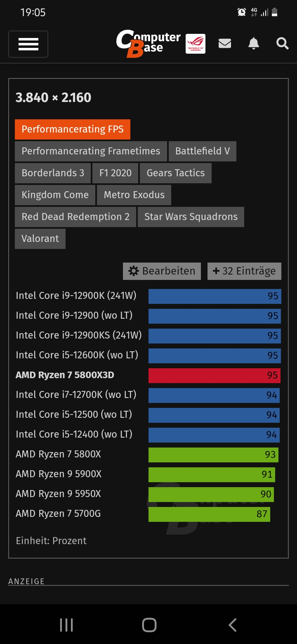Show the Gears Tactics benchmark results
Screen dimensions: 297x644
pos(175,173)
